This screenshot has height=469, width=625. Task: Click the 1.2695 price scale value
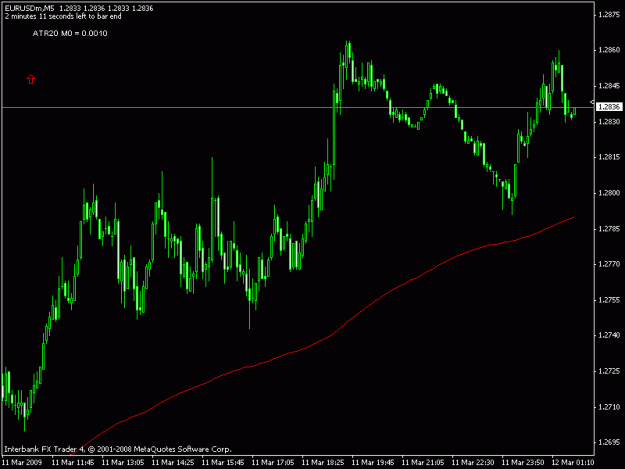[x=609, y=442]
